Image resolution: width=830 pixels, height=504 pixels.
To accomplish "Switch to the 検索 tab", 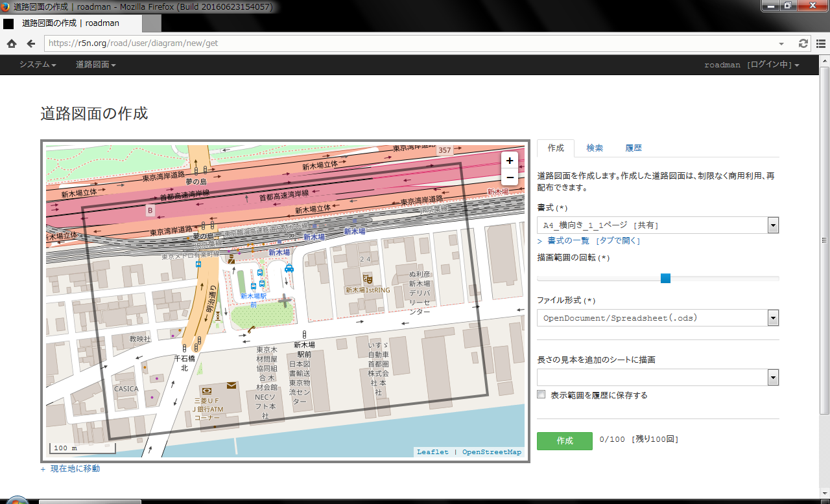I will [595, 148].
